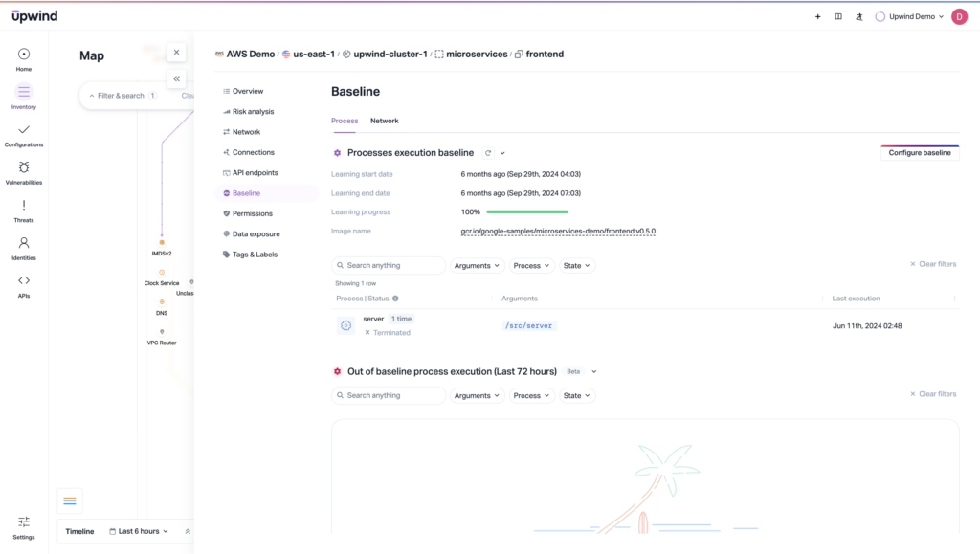
Task: Open the documentation book icon in the top bar
Action: coord(837,16)
